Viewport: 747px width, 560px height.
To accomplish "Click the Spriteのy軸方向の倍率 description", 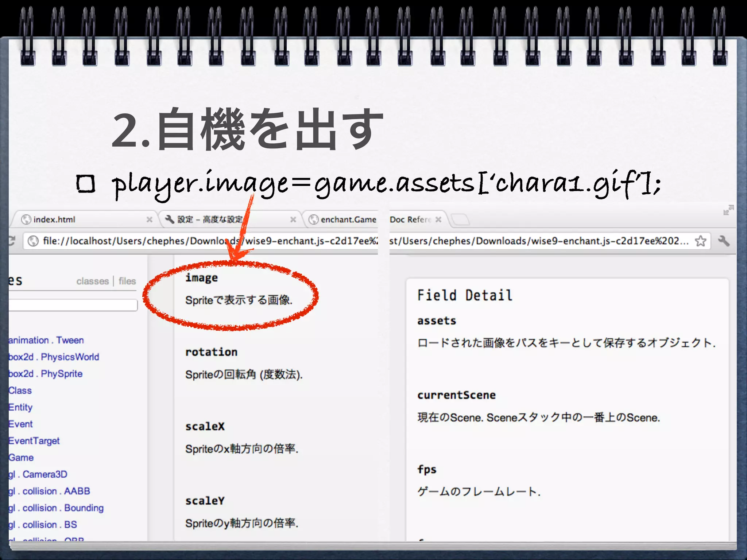I will (242, 523).
